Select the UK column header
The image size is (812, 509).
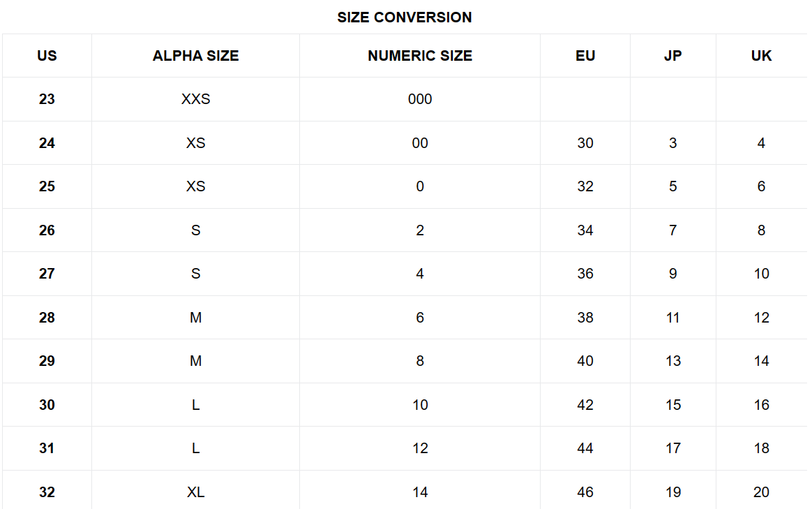click(x=761, y=56)
